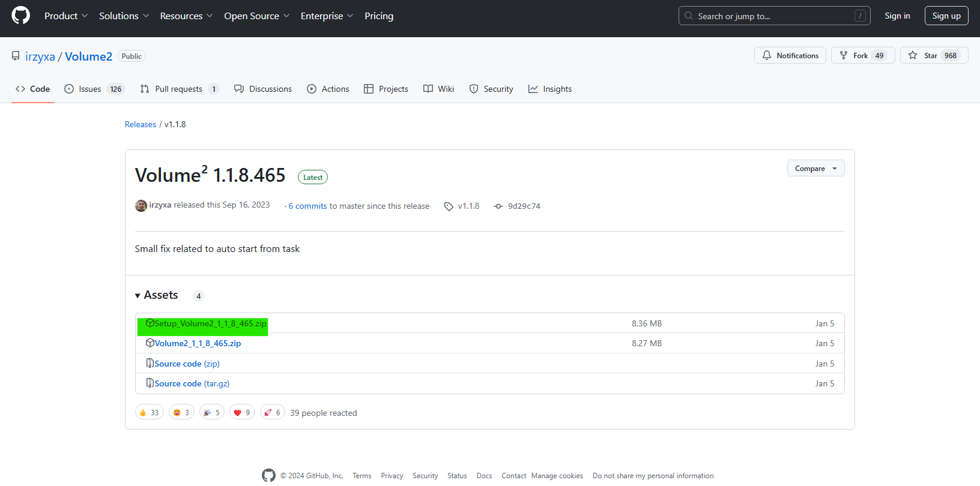Viewport: 980px width, 486px height.
Task: Open the Pull requests tab
Action: pos(179,89)
